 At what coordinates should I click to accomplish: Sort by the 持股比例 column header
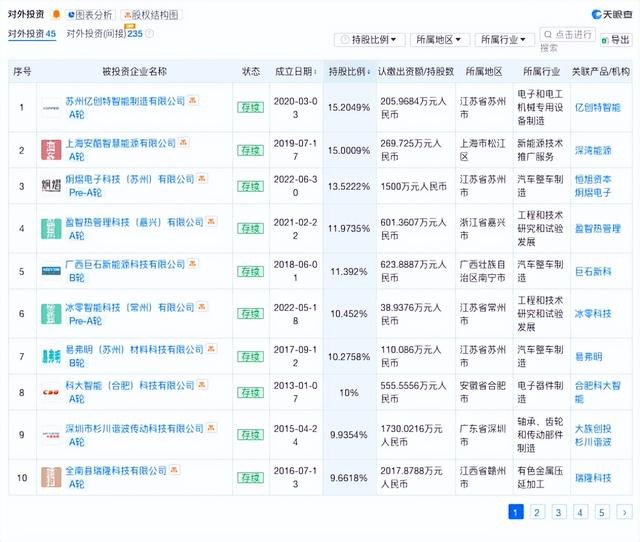pos(349,71)
